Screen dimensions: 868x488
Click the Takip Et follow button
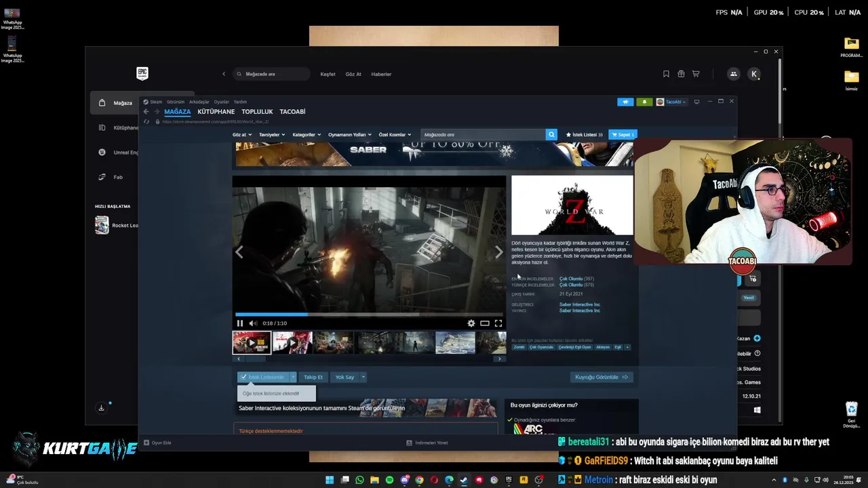pos(313,377)
